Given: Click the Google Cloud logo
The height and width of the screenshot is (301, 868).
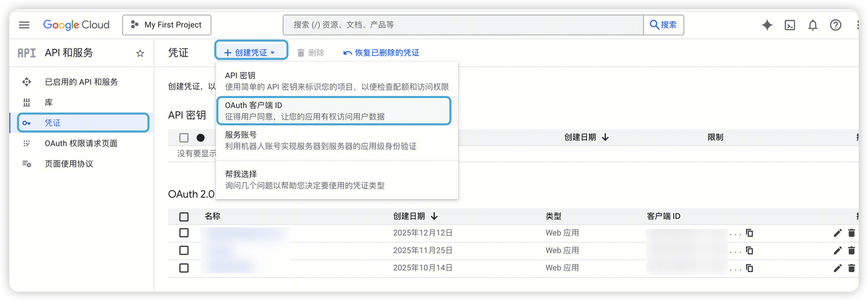Looking at the screenshot, I should click(76, 25).
